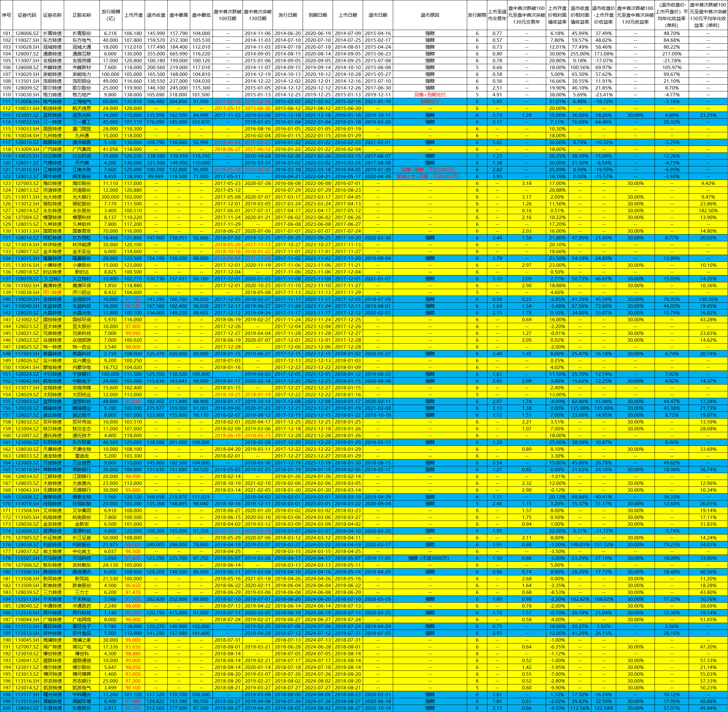Select the 113008.SH code cell
The width and height of the screenshot is (728, 712).
[27, 101]
